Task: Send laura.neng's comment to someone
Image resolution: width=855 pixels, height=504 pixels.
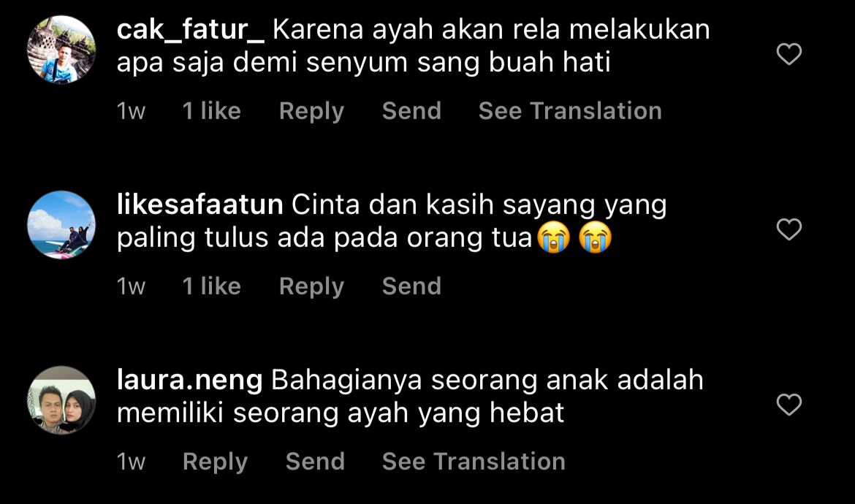Action: (x=315, y=461)
